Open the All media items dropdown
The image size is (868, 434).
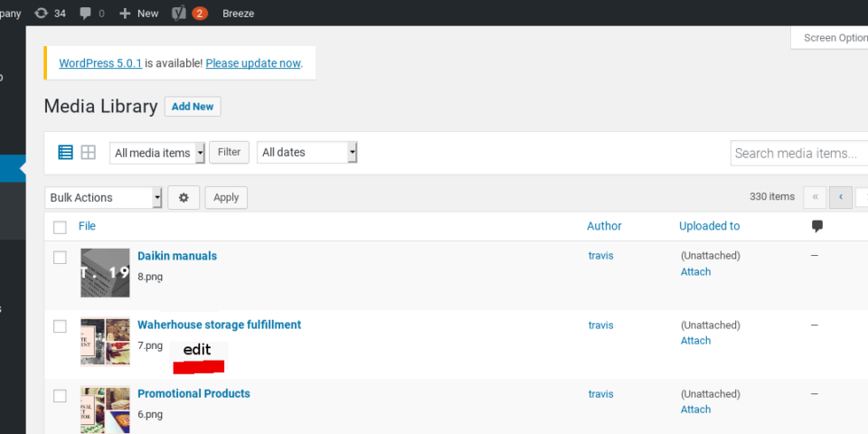coord(157,153)
